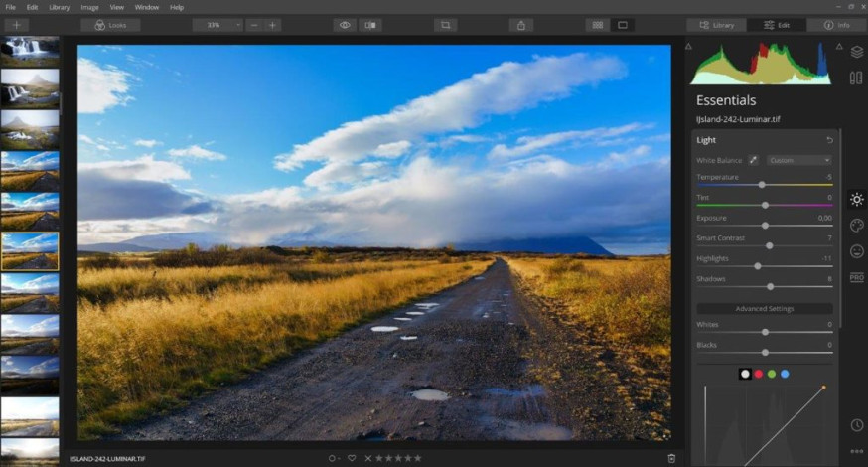Reset the Light panel adjustments
The width and height of the screenshot is (868, 467).
829,140
